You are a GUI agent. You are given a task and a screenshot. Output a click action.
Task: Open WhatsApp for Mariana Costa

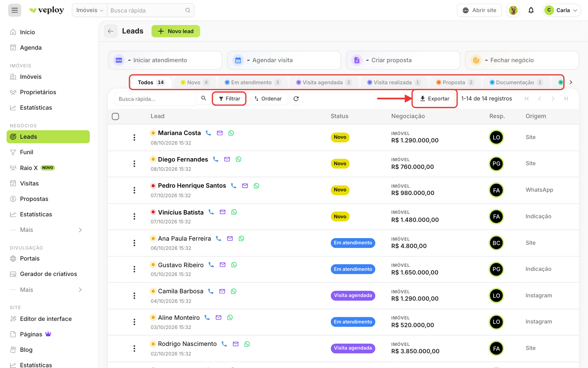tap(231, 133)
